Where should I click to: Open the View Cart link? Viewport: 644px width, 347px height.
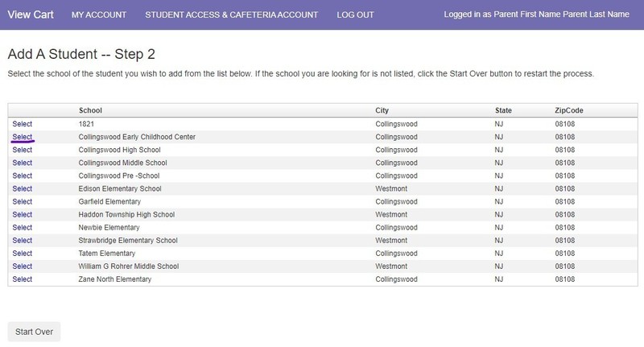[x=31, y=14]
